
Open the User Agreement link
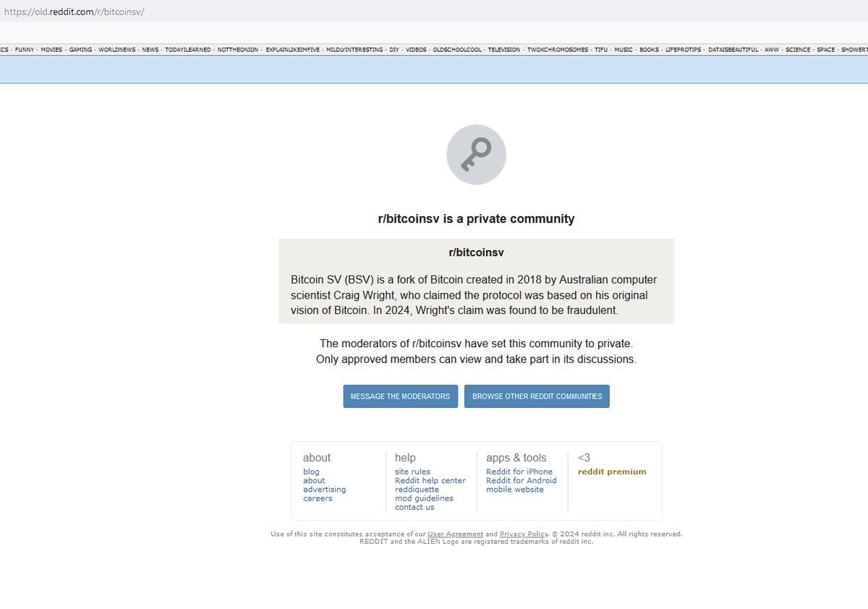click(x=455, y=534)
